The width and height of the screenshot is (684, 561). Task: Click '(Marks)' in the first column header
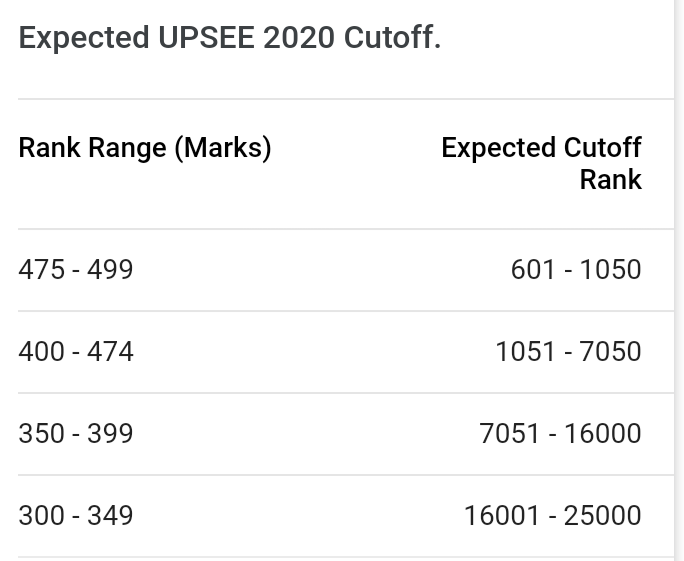click(222, 148)
